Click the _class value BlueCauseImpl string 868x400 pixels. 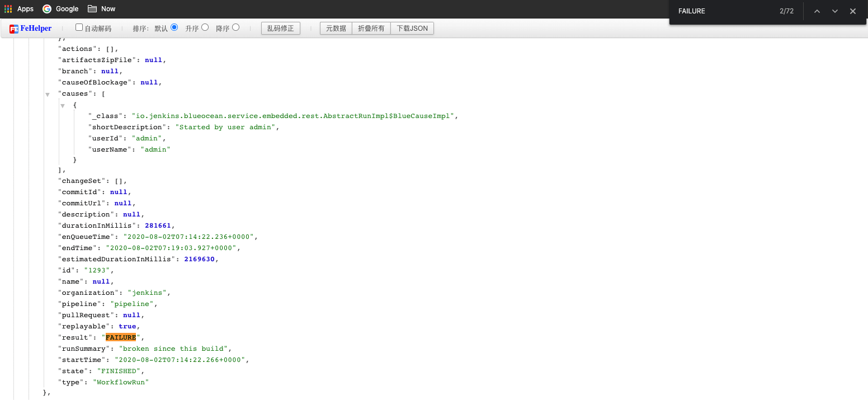point(294,116)
